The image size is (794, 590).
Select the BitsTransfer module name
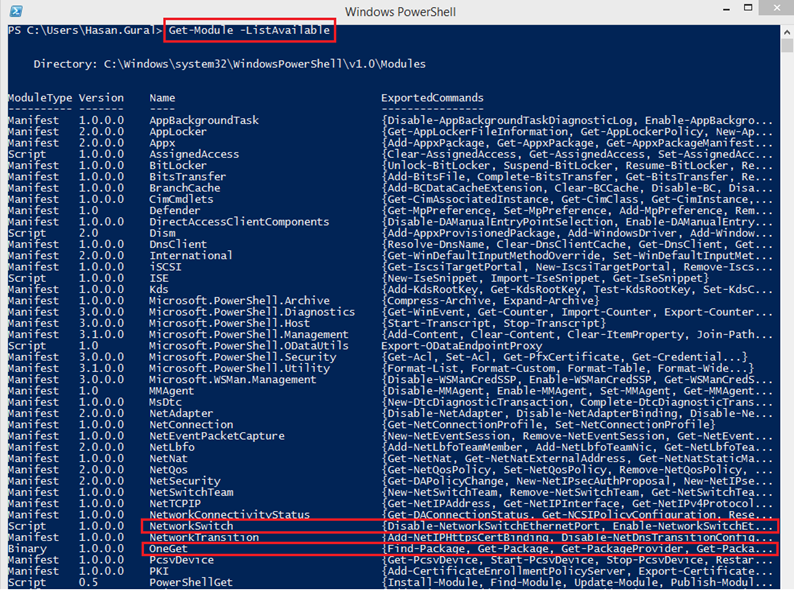point(187,177)
